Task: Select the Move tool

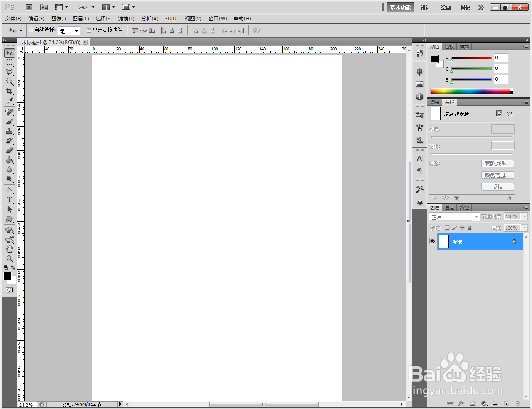Action: 10,53
